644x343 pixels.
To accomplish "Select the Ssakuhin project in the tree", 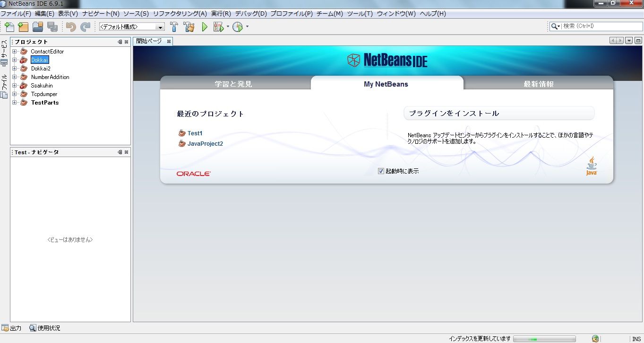I will click(42, 86).
